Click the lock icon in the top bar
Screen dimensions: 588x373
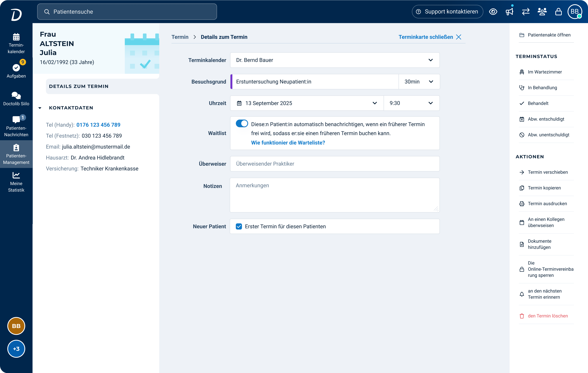coord(558,11)
